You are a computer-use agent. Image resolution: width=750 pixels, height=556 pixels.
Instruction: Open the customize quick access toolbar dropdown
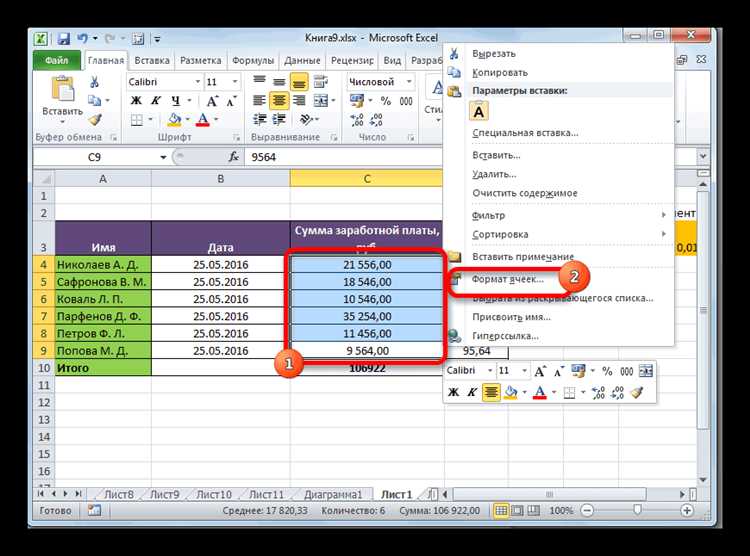tap(157, 39)
